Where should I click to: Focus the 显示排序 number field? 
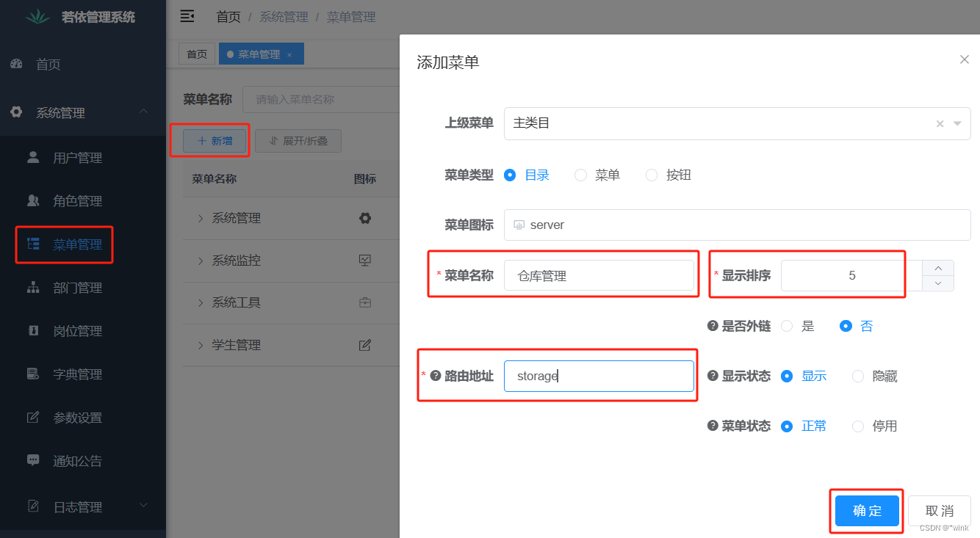851,276
